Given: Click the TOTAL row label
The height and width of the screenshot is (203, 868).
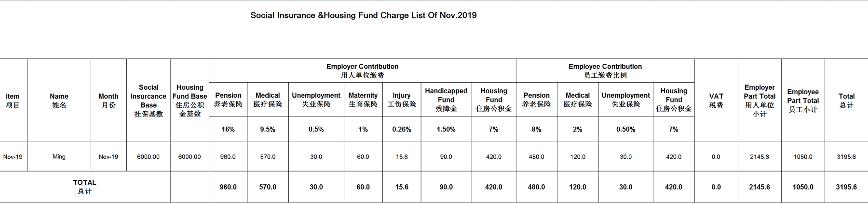Looking at the screenshot, I should pyautogui.click(x=85, y=187).
